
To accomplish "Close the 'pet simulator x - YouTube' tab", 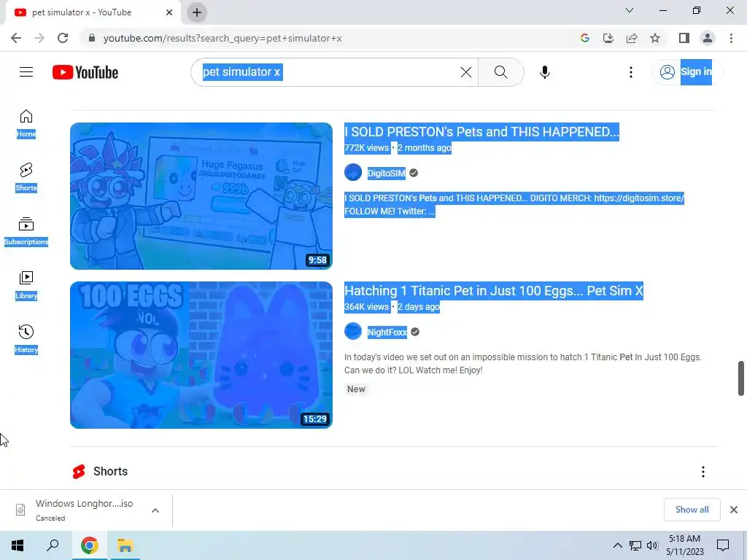I will tap(169, 12).
